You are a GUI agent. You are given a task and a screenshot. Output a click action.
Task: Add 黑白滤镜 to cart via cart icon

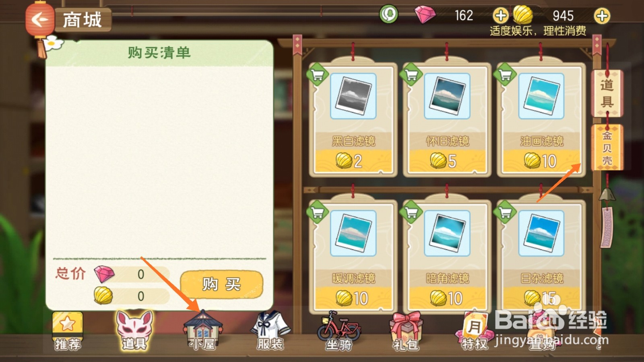coord(318,75)
